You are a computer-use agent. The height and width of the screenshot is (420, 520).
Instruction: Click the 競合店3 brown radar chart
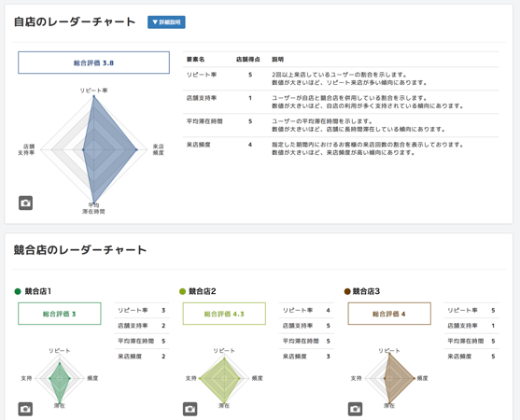click(x=398, y=378)
